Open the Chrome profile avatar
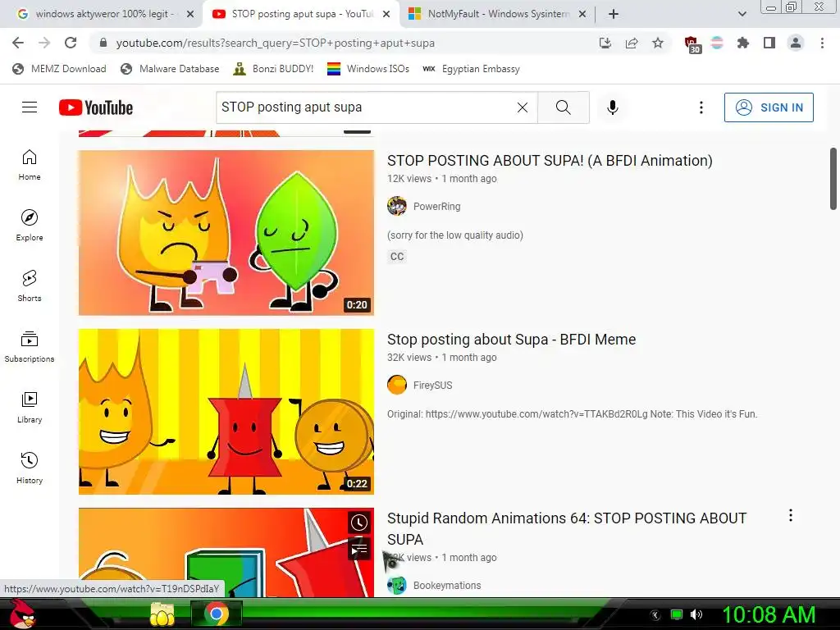The width and height of the screenshot is (840, 630). click(x=796, y=43)
